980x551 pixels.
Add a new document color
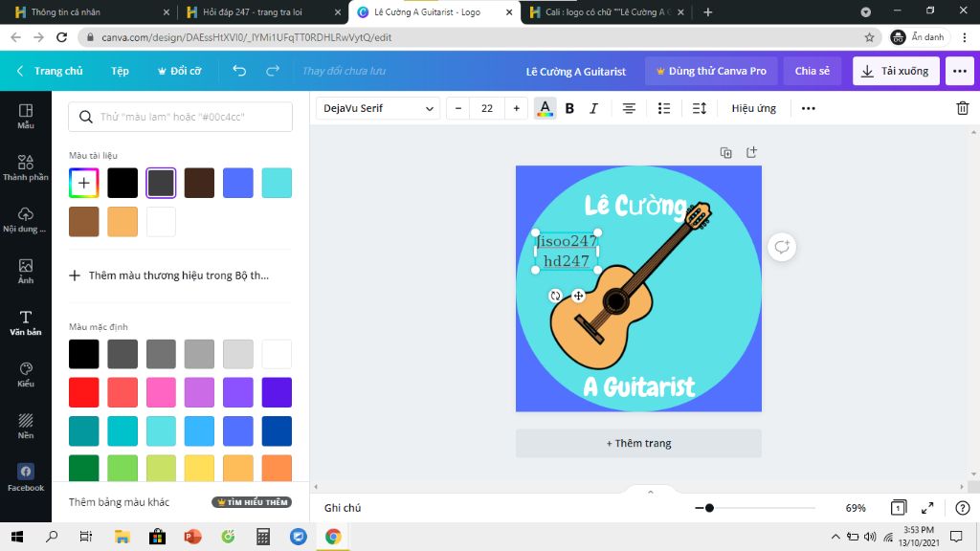coord(84,183)
